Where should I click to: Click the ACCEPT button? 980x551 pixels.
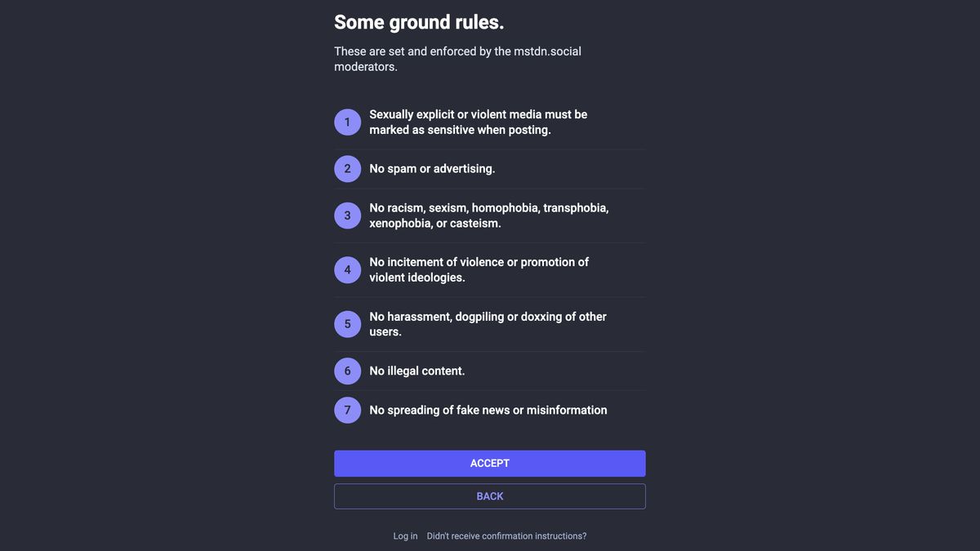489,463
